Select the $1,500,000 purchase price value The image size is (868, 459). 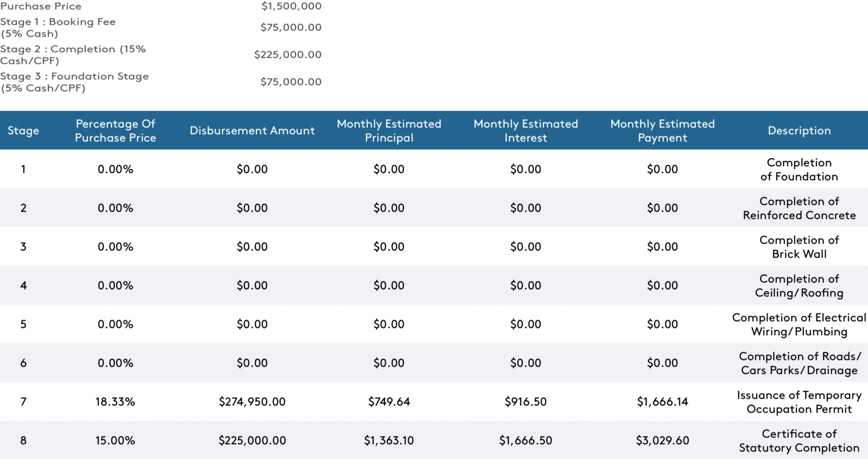(291, 6)
